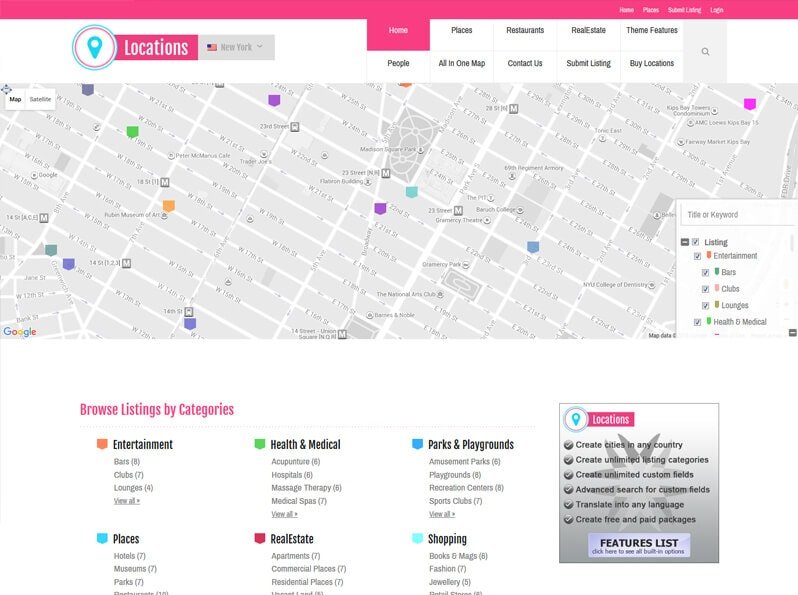Click the purple marker near 23rd Street station
The height and width of the screenshot is (595, 798).
click(x=274, y=100)
